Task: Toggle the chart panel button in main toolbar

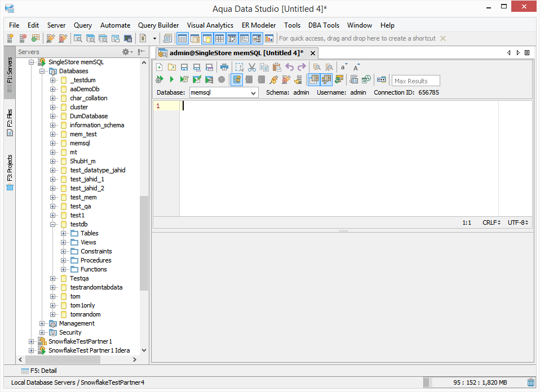Action: coord(269,38)
